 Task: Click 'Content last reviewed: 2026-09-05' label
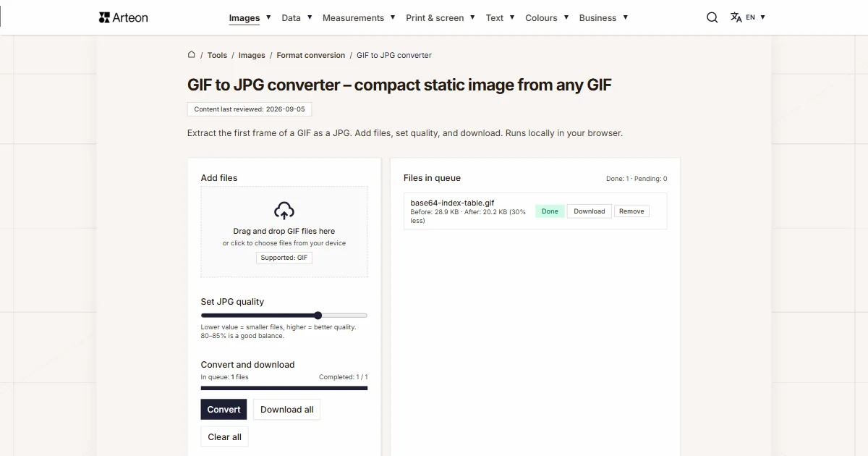250,109
